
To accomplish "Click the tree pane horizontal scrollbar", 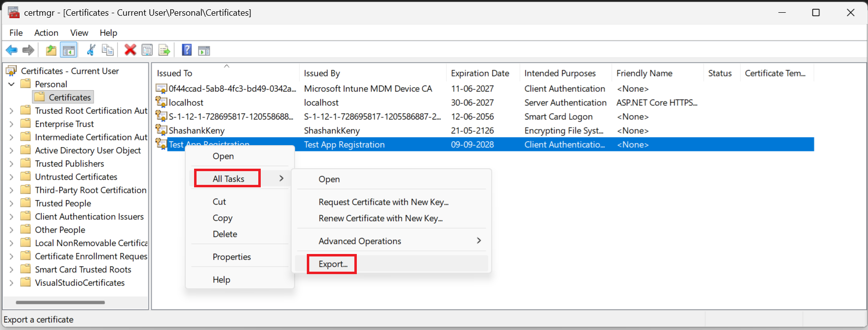I will (x=60, y=303).
